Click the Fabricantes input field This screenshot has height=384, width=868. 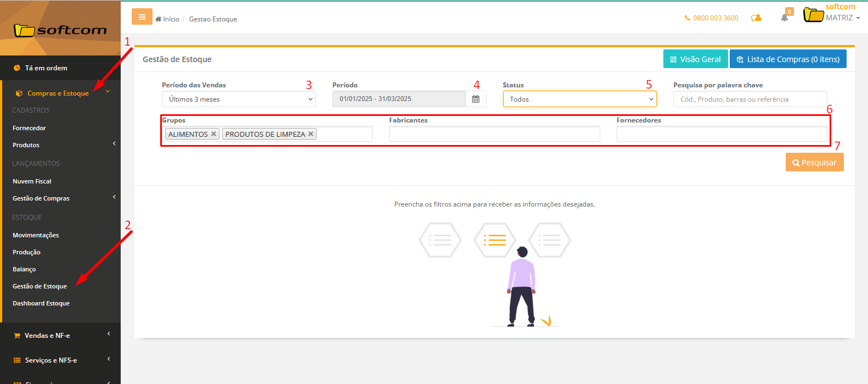(494, 134)
